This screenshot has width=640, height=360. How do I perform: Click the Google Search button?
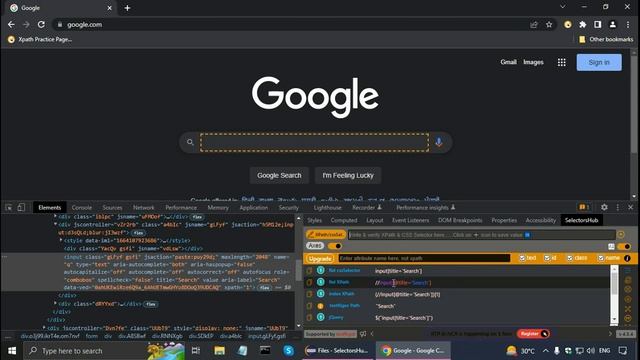pos(279,175)
